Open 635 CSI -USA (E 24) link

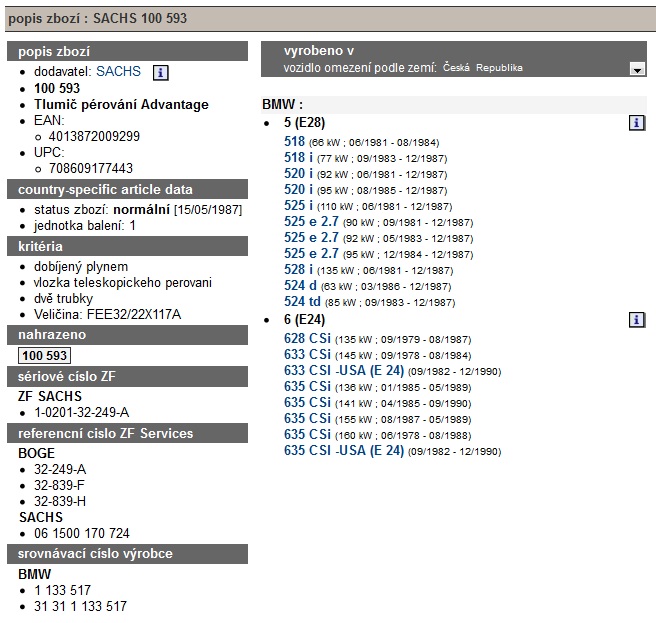pos(344,451)
